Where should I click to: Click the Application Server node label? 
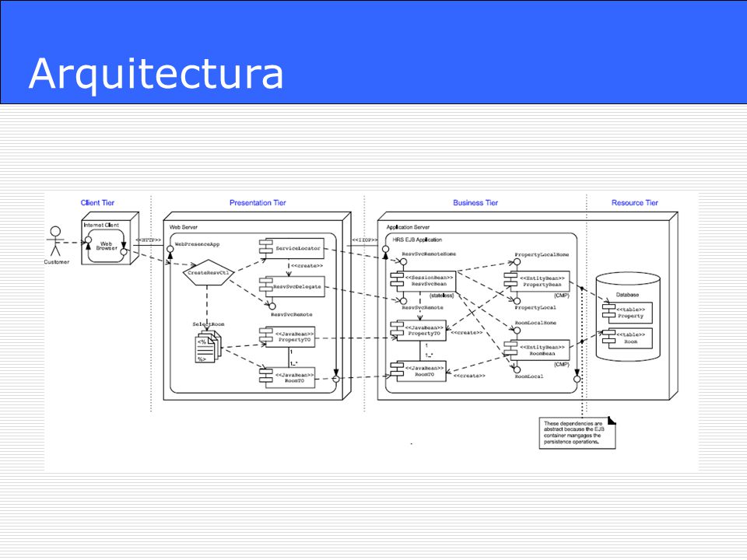(408, 227)
